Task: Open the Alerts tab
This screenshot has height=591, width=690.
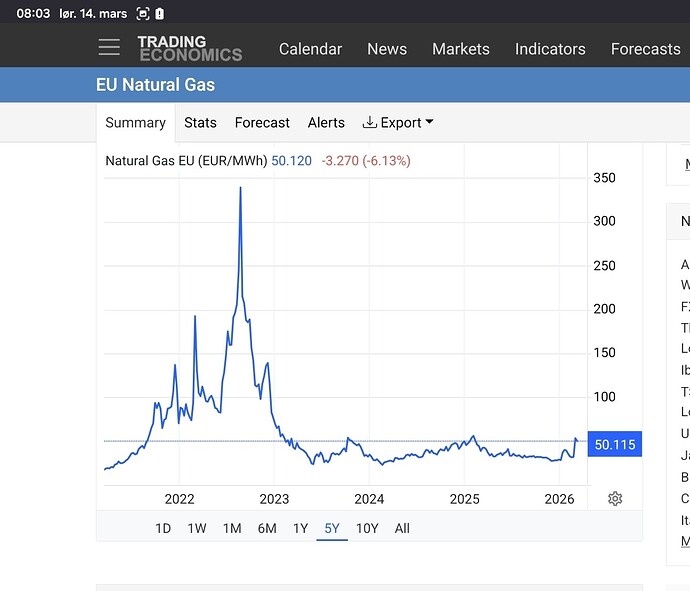Action: point(326,123)
